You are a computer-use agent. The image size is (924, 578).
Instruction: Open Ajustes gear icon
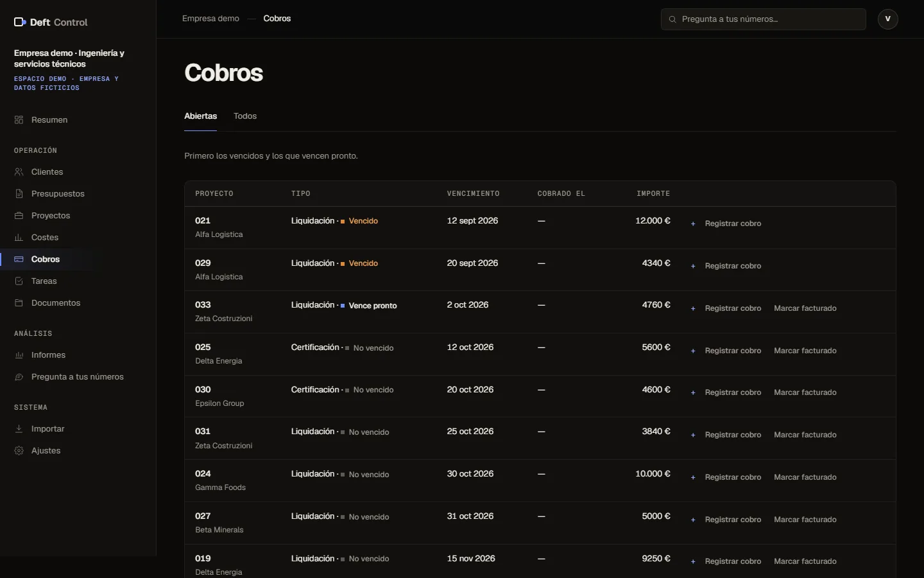19,451
